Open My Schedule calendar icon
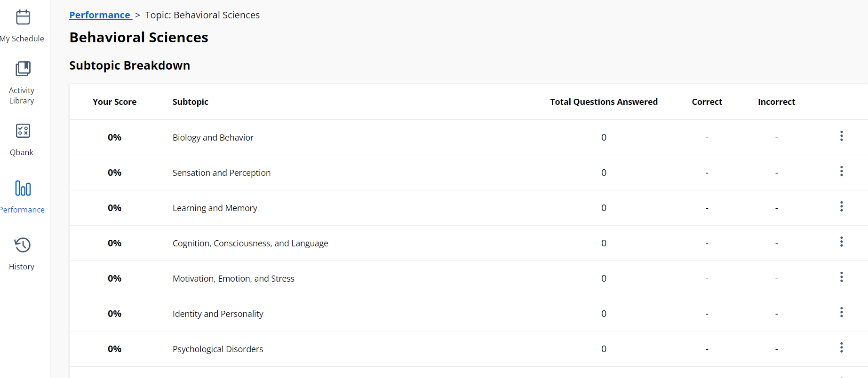 23,17
